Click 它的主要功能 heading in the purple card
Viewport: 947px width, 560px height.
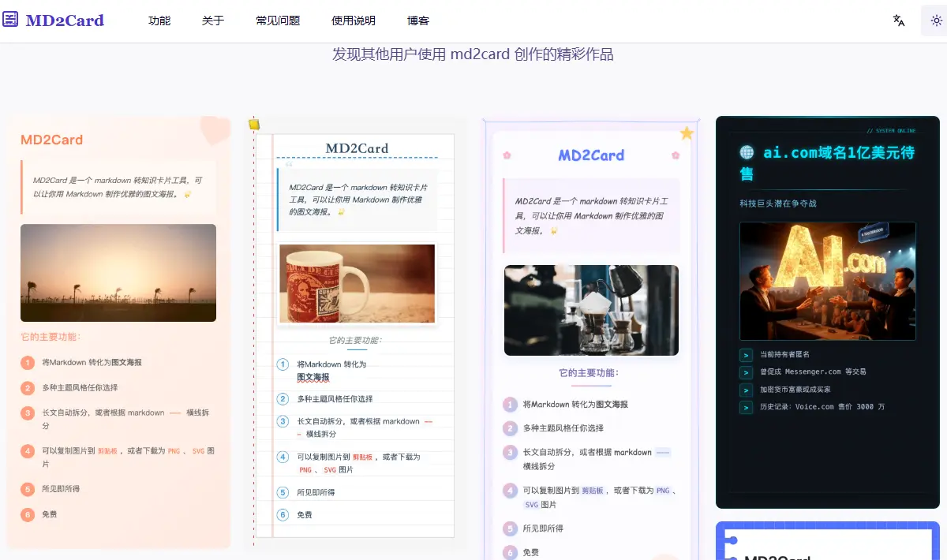pos(589,373)
